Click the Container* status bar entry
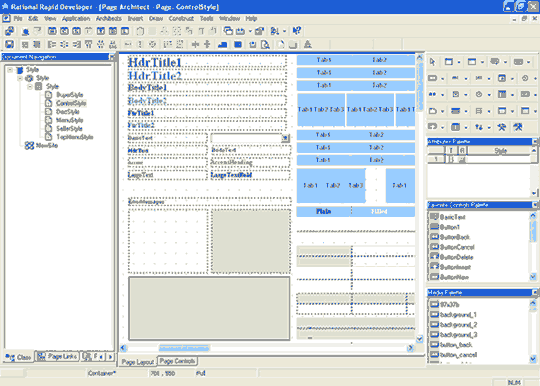 coord(102,373)
